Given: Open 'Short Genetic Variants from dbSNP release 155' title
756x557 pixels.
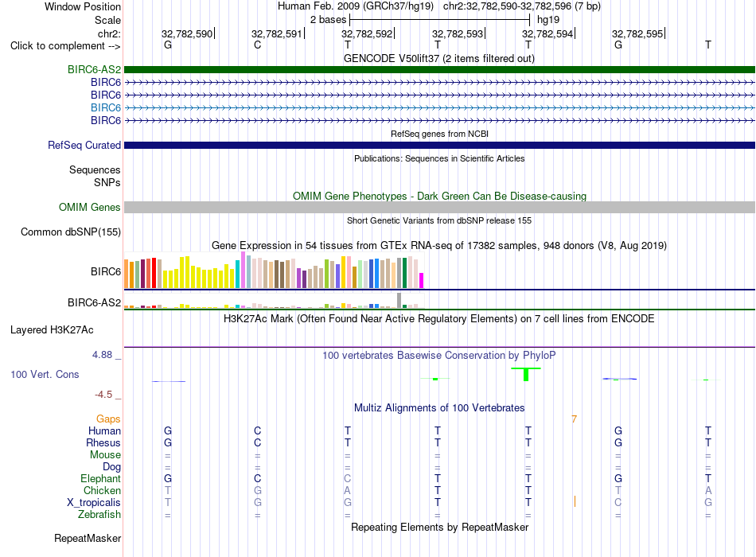Looking at the screenshot, I should 439,220.
